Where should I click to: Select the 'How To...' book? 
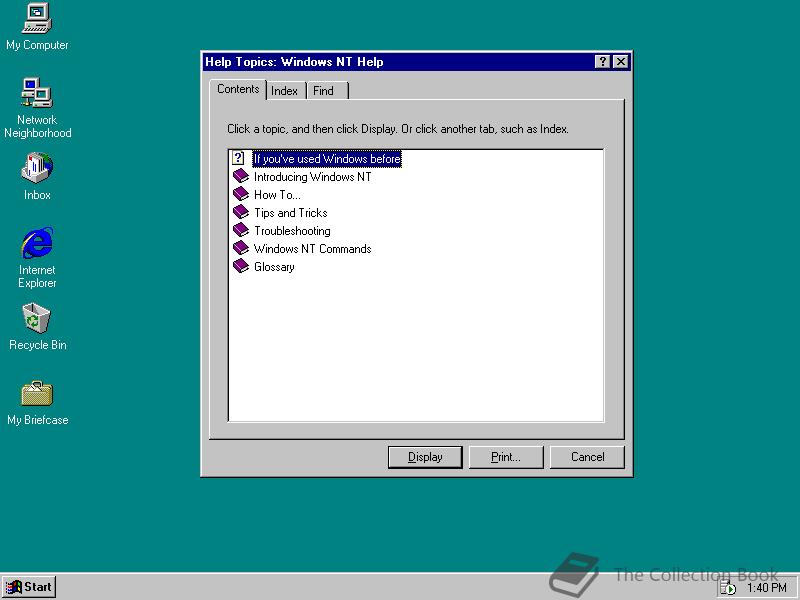pyautogui.click(x=277, y=195)
